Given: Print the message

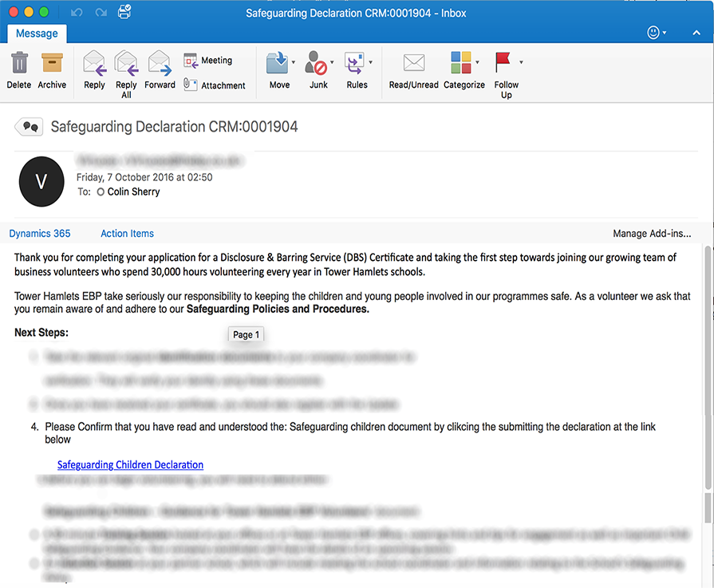Looking at the screenshot, I should pos(124,12).
